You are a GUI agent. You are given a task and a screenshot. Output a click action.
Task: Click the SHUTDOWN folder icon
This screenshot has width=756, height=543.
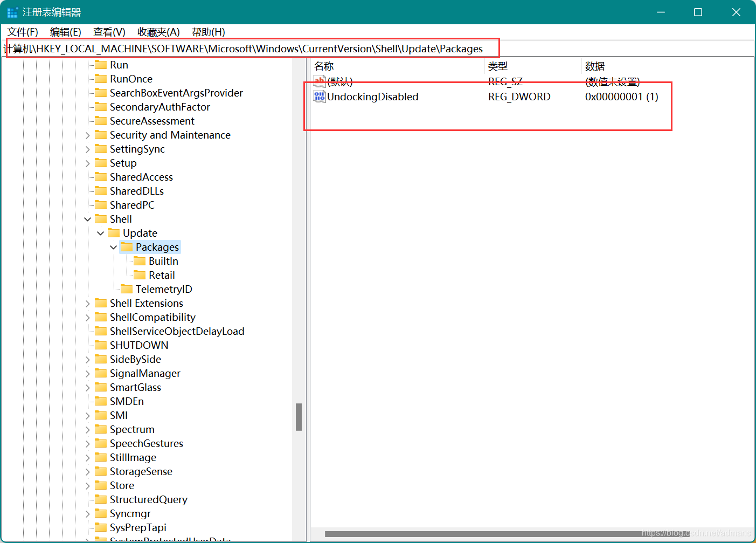pos(101,345)
